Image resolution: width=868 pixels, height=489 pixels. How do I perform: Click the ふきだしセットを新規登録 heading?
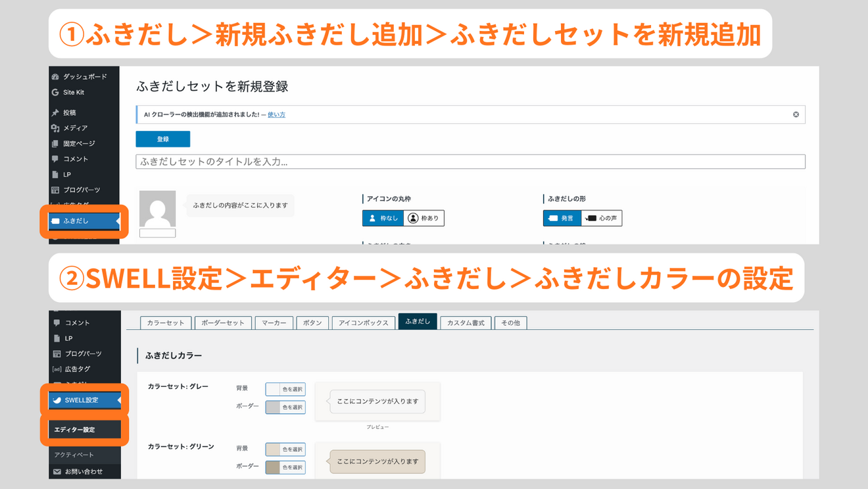(x=212, y=87)
